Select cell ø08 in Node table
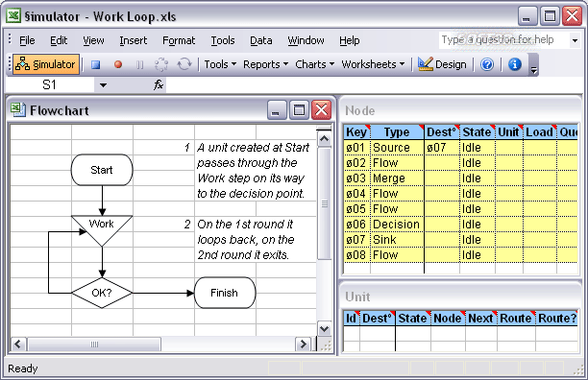 356,255
